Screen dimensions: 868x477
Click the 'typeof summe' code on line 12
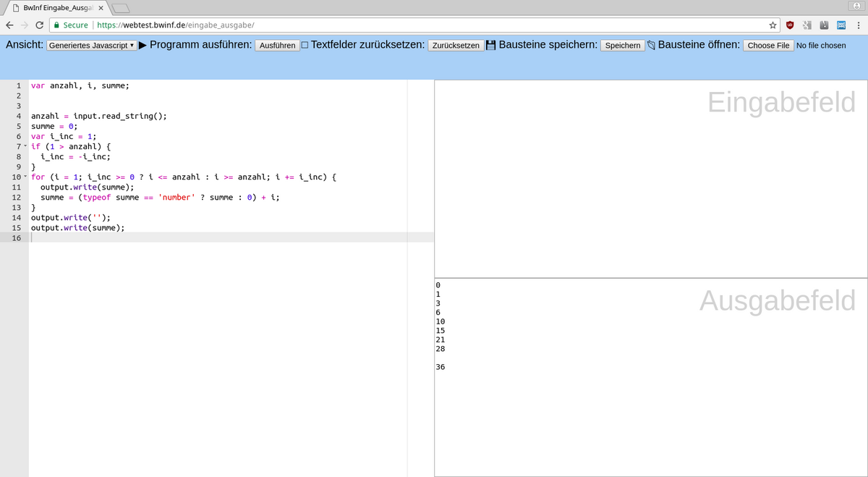coord(111,197)
